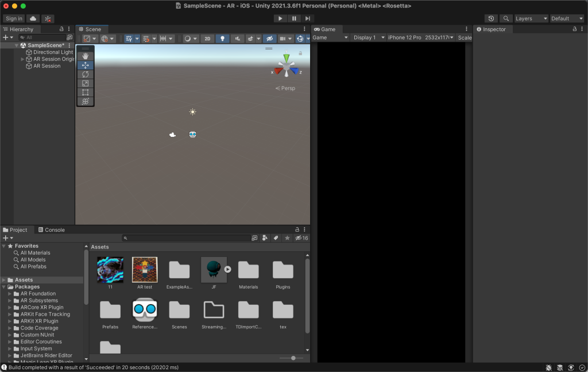Screen dimensions: 588x372
Task: Toggle scene visibility hidden-objects button
Action: point(269,39)
